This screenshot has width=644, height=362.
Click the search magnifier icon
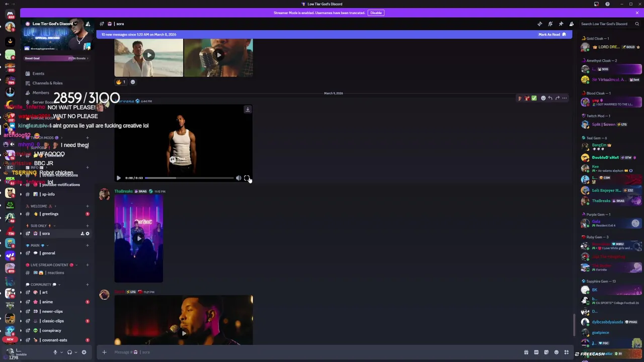pos(637,24)
